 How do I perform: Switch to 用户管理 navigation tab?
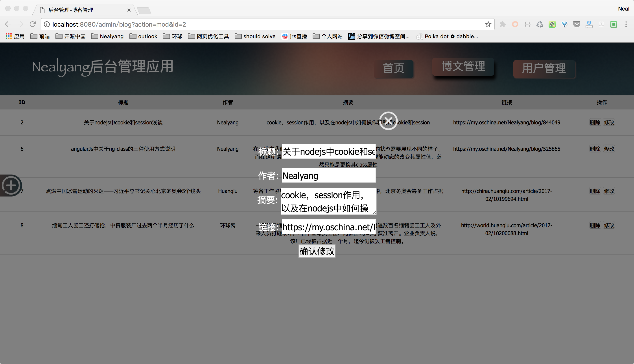point(544,69)
